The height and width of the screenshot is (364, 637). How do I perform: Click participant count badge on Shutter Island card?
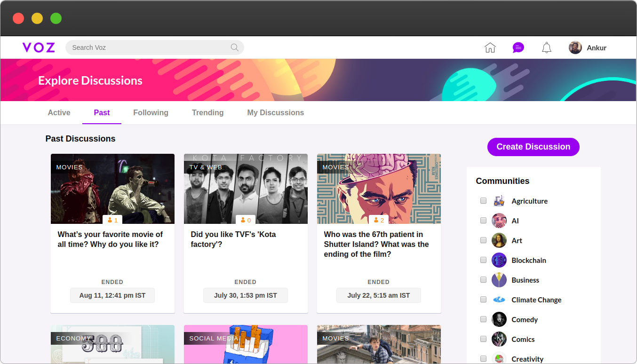(379, 220)
